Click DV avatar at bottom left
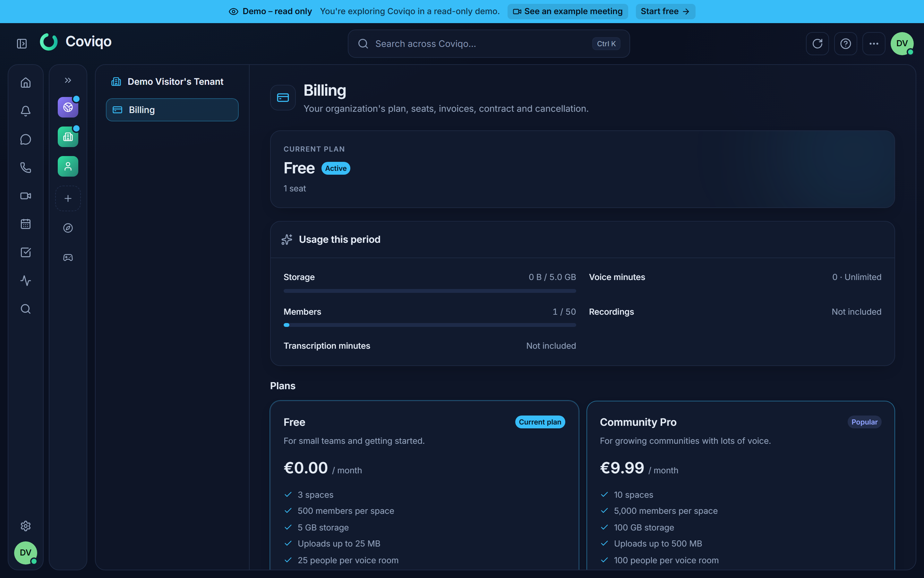The image size is (924, 578). [26, 552]
